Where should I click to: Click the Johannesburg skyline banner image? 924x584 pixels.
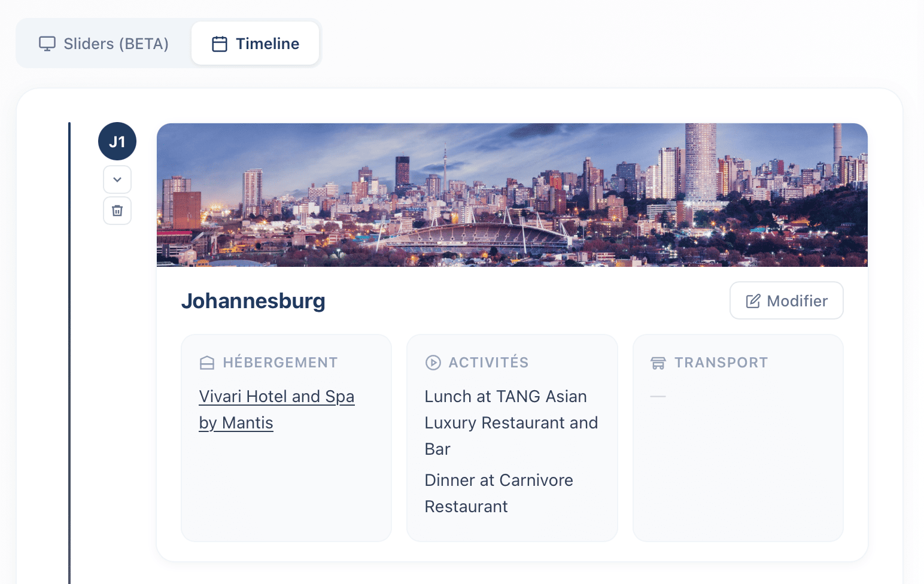tap(512, 195)
